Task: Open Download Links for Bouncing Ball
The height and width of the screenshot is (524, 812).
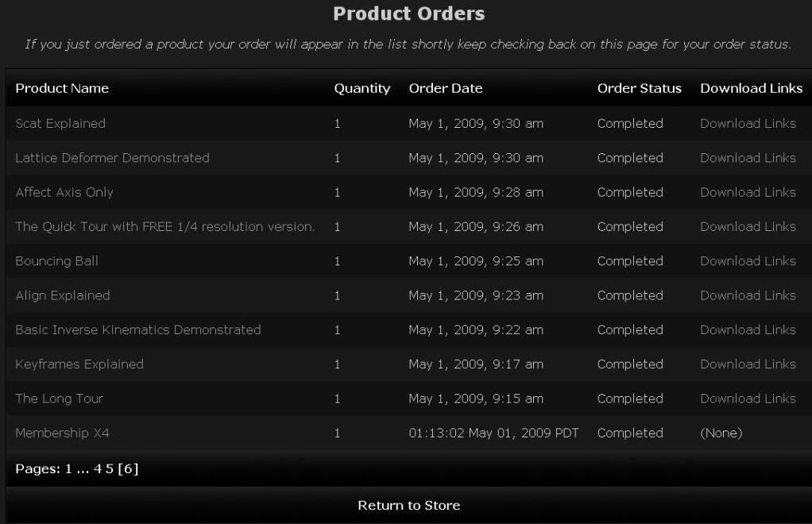Action: (748, 261)
